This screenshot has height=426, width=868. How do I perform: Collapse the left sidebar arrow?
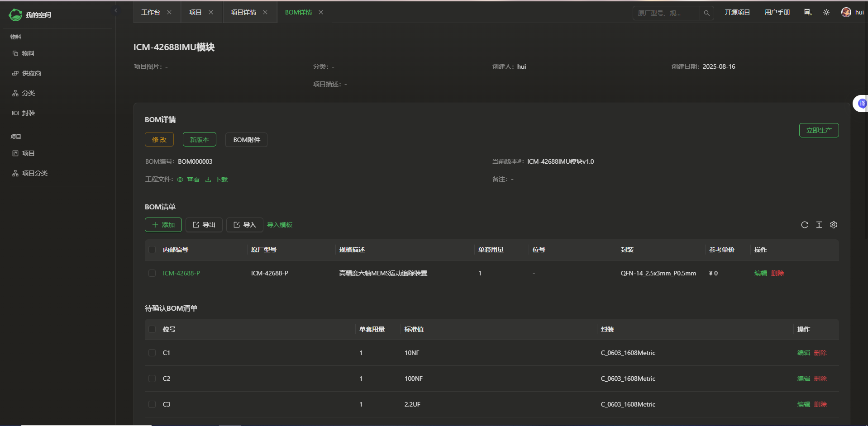(116, 10)
